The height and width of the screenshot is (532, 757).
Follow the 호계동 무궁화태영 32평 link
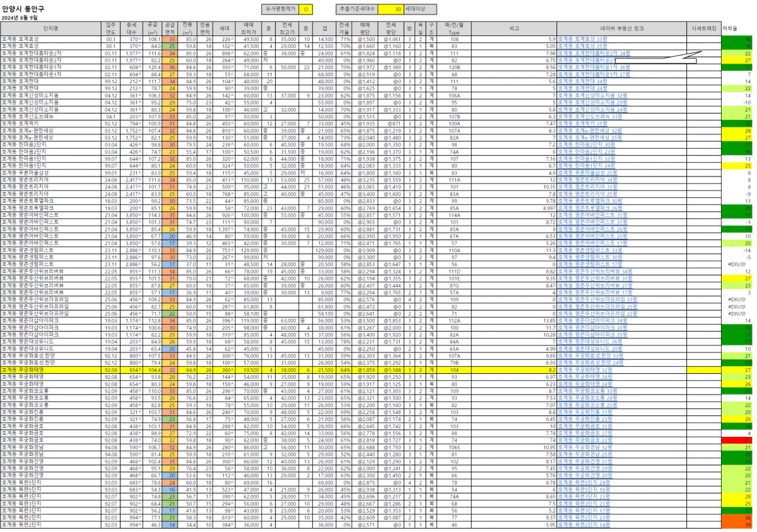click(x=585, y=370)
